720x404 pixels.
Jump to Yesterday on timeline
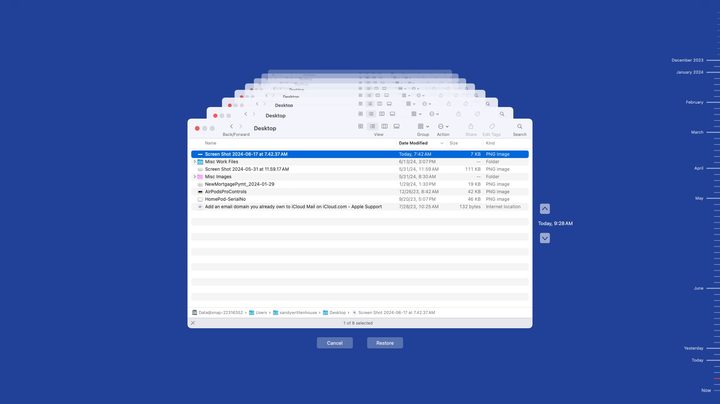(x=693, y=348)
